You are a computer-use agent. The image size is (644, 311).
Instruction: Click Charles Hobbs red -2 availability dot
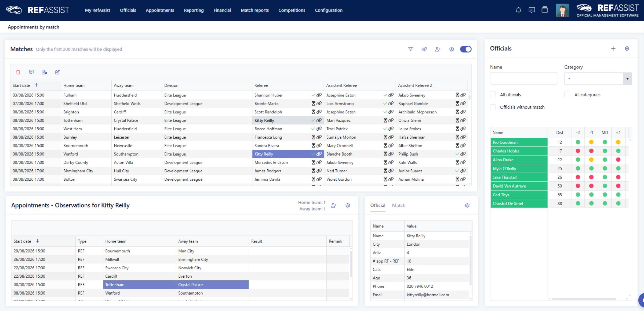pyautogui.click(x=578, y=151)
